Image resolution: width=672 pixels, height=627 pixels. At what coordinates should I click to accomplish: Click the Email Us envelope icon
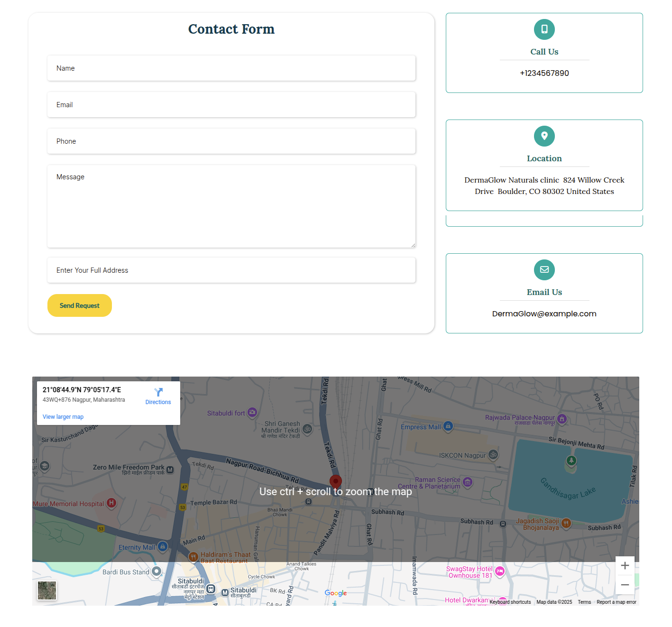coord(544,270)
